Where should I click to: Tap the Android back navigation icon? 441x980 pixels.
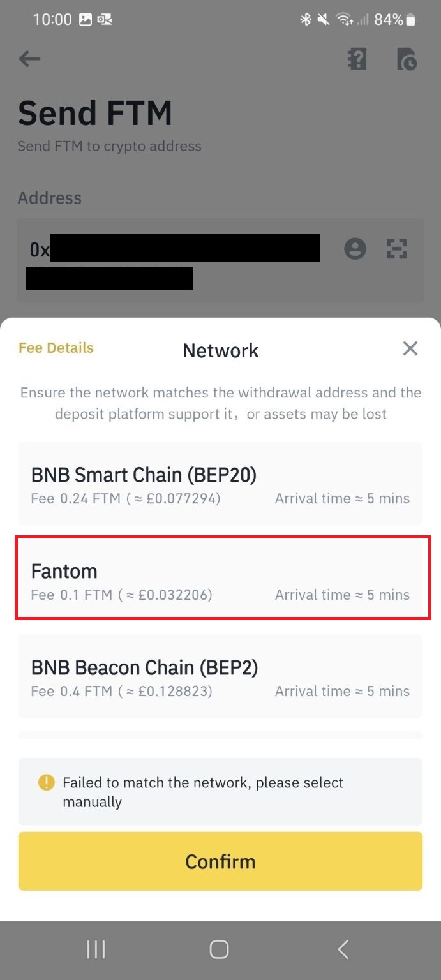click(343, 949)
